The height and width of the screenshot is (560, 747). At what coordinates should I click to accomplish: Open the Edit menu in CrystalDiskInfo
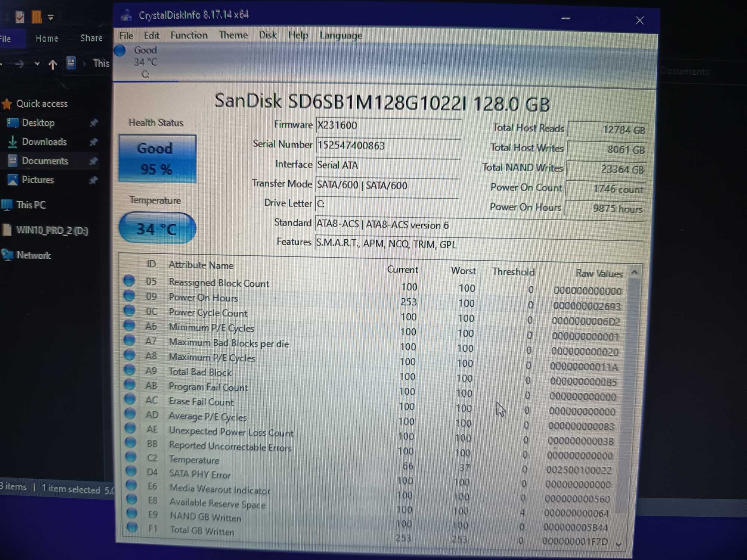tap(151, 35)
